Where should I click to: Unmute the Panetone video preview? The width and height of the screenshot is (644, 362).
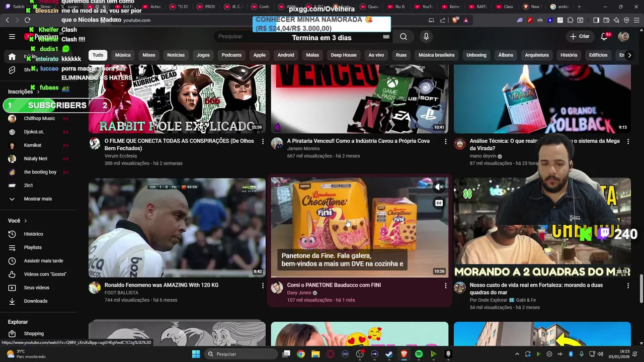coord(439,187)
